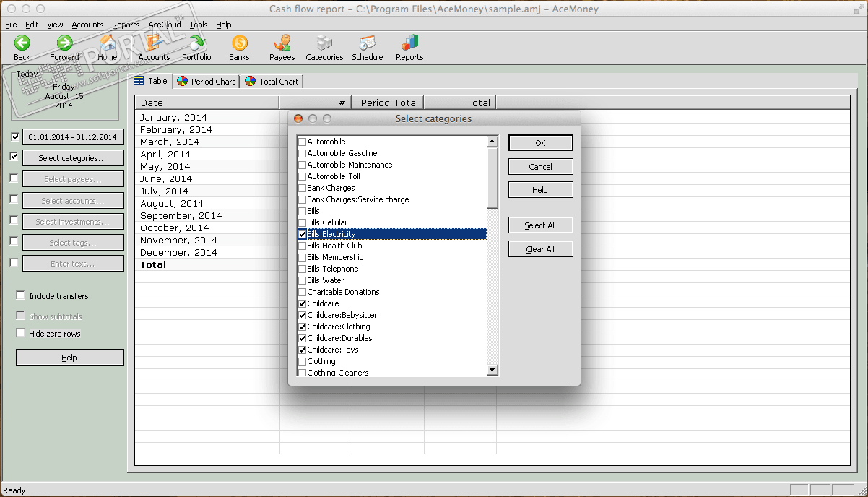Check the Automobile:Gasoline category checkbox
This screenshot has height=497, width=868.
pyautogui.click(x=303, y=153)
